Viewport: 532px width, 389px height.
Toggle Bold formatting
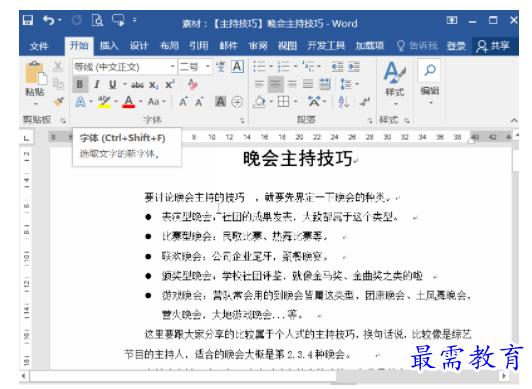coord(80,84)
